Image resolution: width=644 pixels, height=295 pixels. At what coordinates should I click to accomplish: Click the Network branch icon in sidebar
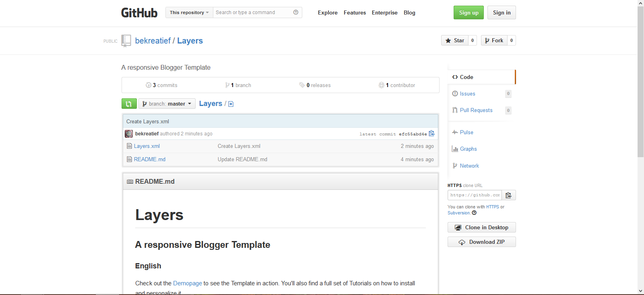point(455,166)
